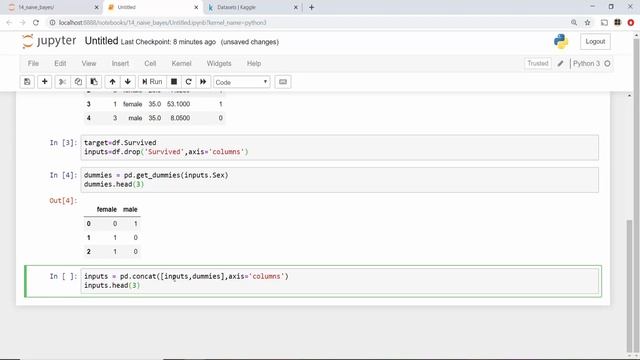
Task: Click into the In [3] code cell
Action: pyautogui.click(x=340, y=147)
